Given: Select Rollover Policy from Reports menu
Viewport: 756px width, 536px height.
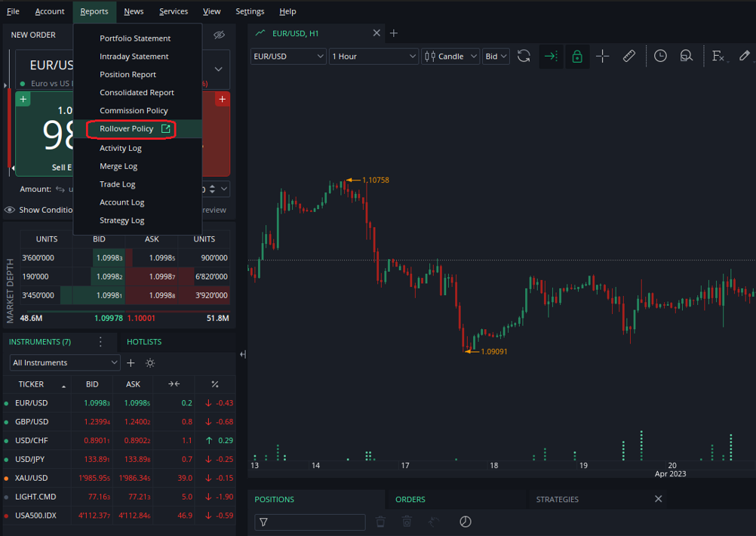Looking at the screenshot, I should (x=127, y=129).
